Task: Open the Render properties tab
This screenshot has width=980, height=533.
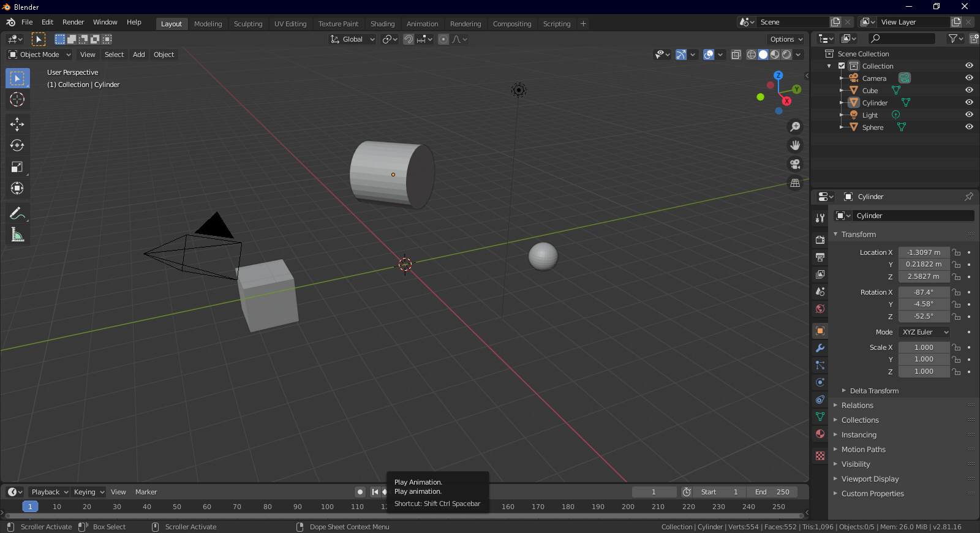Action: (x=820, y=240)
